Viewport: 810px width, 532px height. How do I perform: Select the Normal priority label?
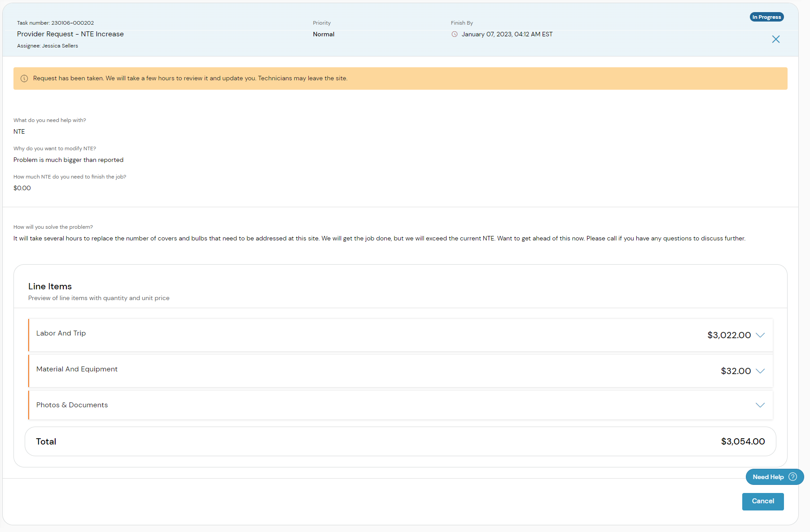tap(324, 34)
